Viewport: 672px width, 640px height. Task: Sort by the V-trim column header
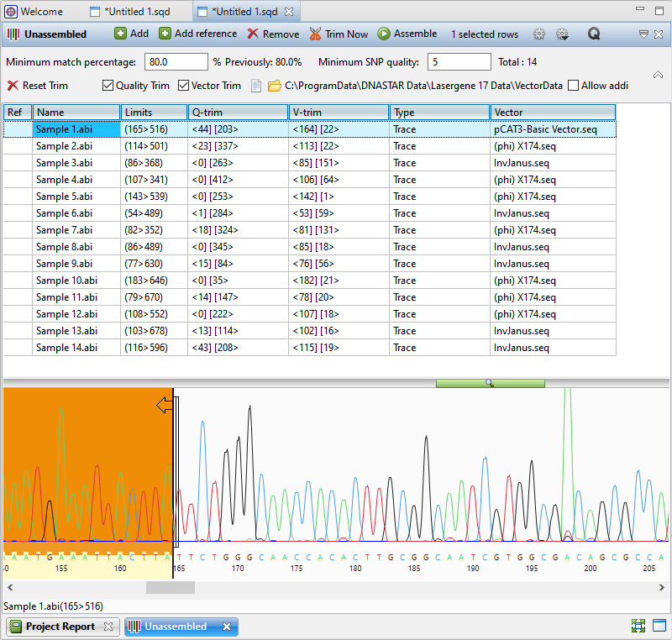(339, 113)
